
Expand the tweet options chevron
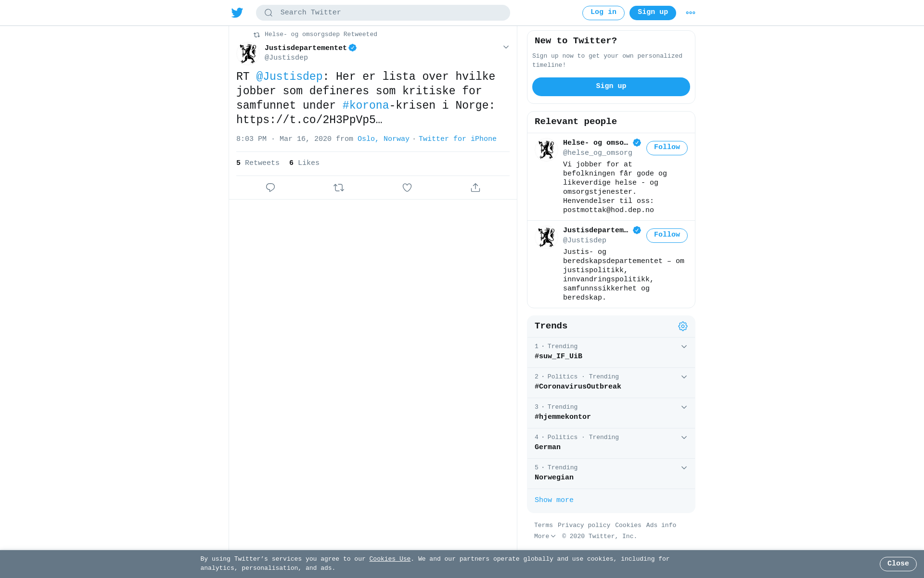point(506,47)
